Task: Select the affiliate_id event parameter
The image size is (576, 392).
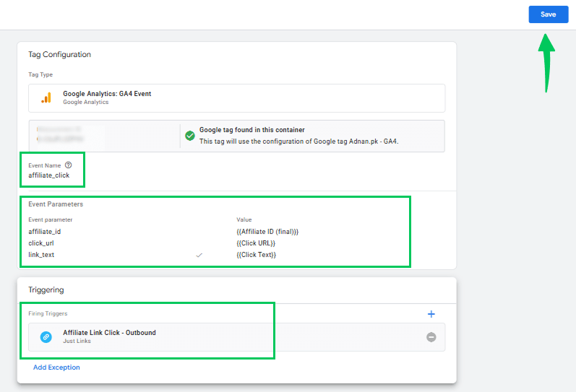Action: tap(45, 232)
